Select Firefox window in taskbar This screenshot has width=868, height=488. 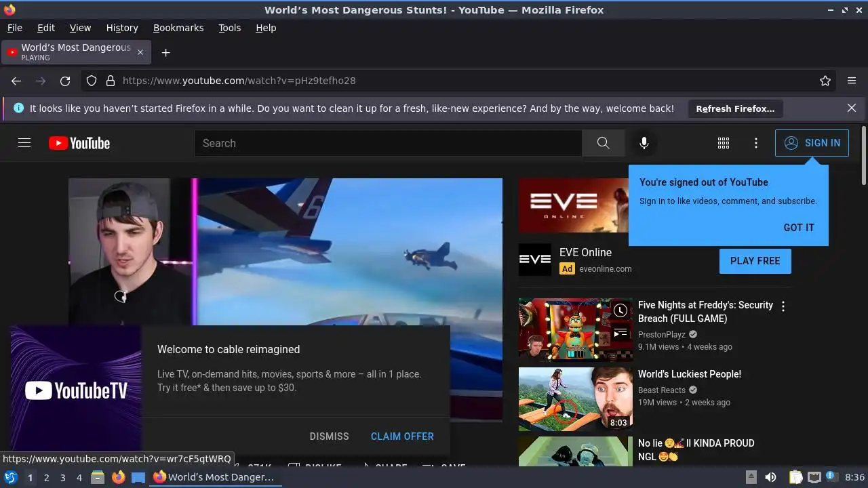[x=216, y=477]
